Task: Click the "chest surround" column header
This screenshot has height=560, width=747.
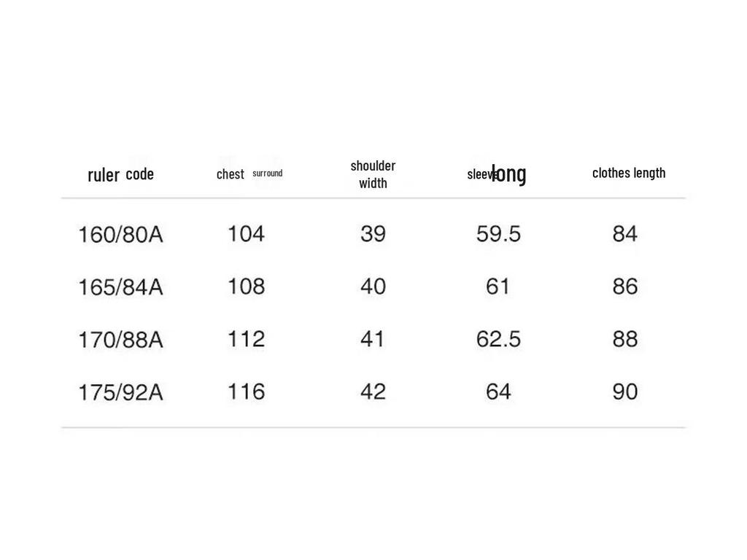Action: click(249, 174)
